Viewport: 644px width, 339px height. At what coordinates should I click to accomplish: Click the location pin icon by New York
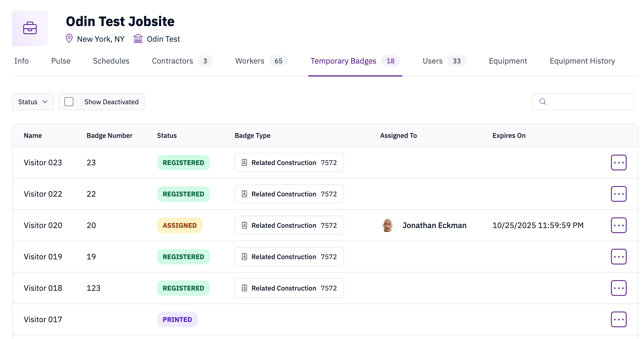click(69, 39)
